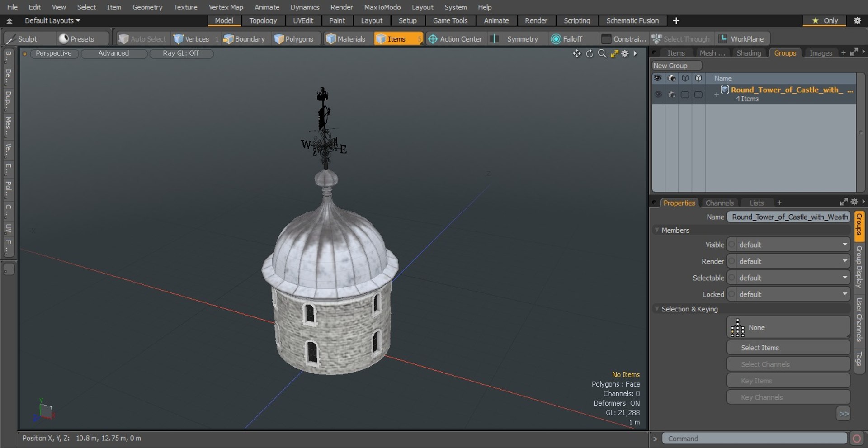Screen dimensions: 868x448
Task: Expand the Properties panel with expand icon
Action: (x=844, y=202)
